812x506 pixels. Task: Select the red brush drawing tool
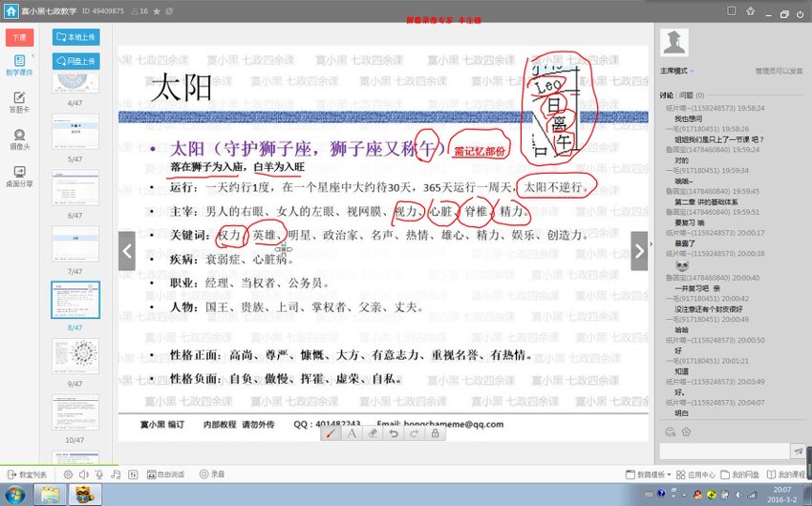pos(331,433)
